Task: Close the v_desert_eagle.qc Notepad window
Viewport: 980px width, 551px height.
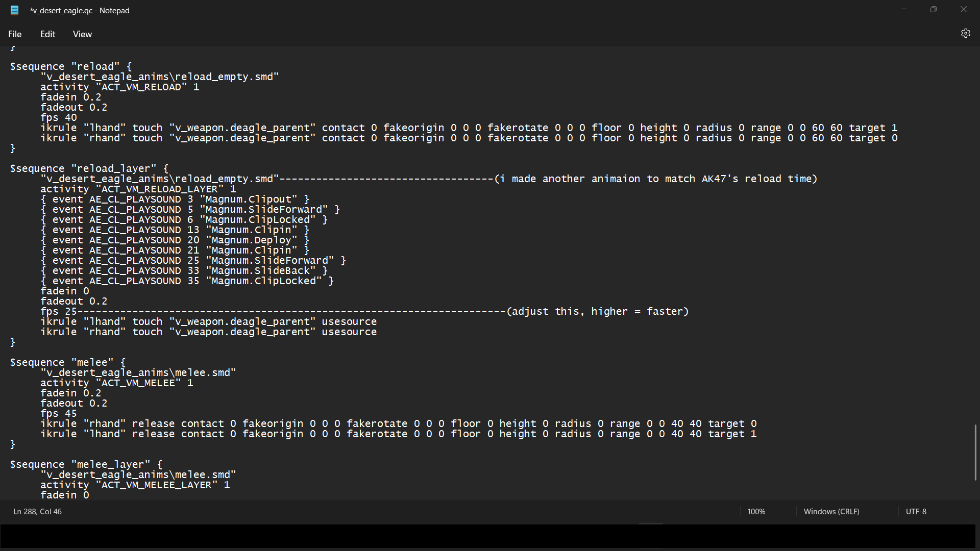Action: coord(963,10)
